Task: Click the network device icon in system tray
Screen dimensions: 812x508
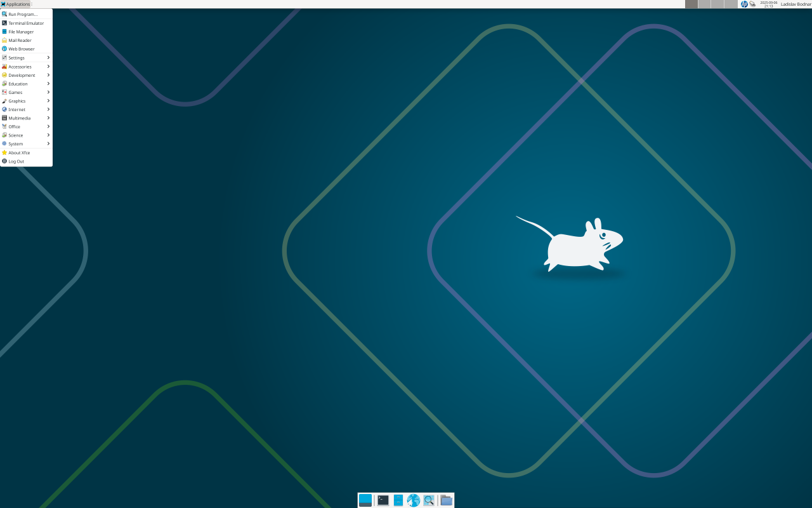Action: pos(752,4)
